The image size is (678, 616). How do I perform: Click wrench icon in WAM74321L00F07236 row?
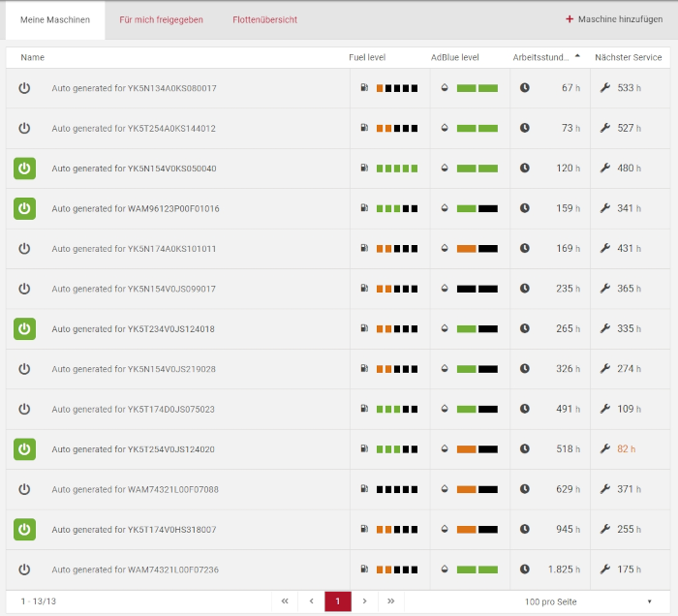[605, 570]
